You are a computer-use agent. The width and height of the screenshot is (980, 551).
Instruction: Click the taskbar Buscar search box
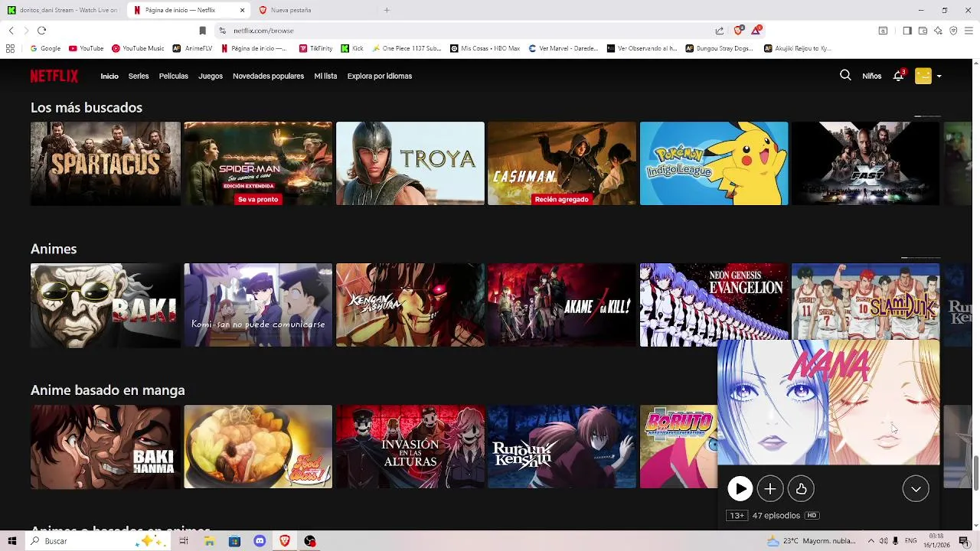pyautogui.click(x=98, y=541)
